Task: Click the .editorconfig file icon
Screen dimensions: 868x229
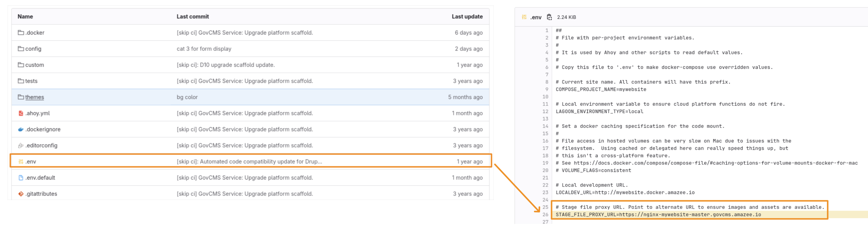Action: click(x=21, y=146)
